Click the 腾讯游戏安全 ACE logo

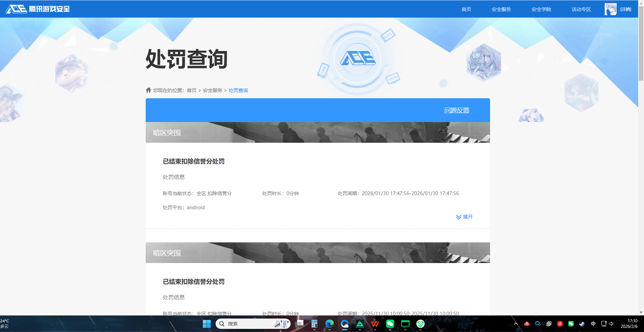pyautogui.click(x=38, y=9)
